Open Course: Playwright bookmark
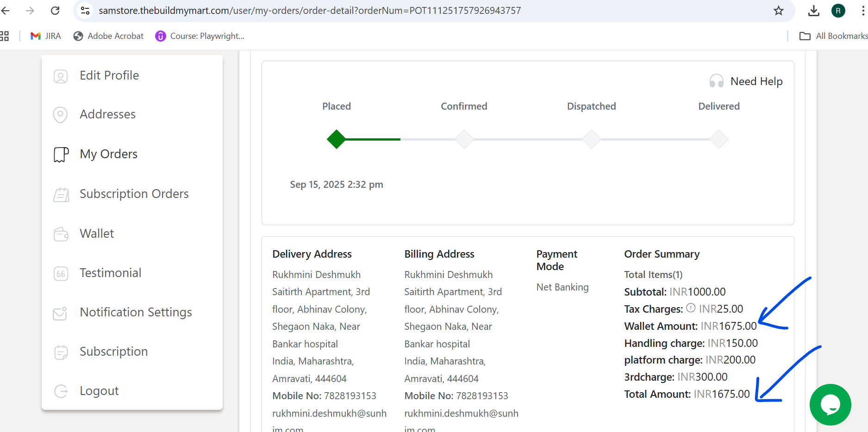Image resolution: width=868 pixels, height=432 pixels. pyautogui.click(x=200, y=36)
